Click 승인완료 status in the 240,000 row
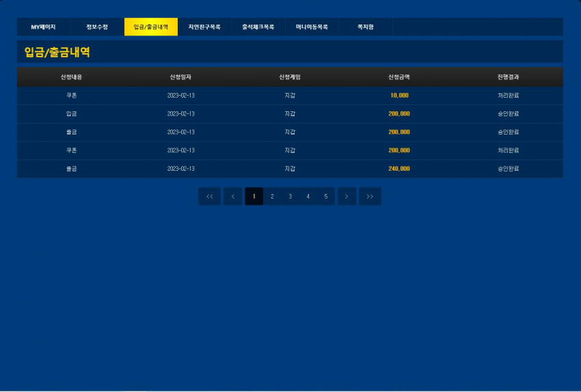This screenshot has width=581, height=392. (x=508, y=169)
